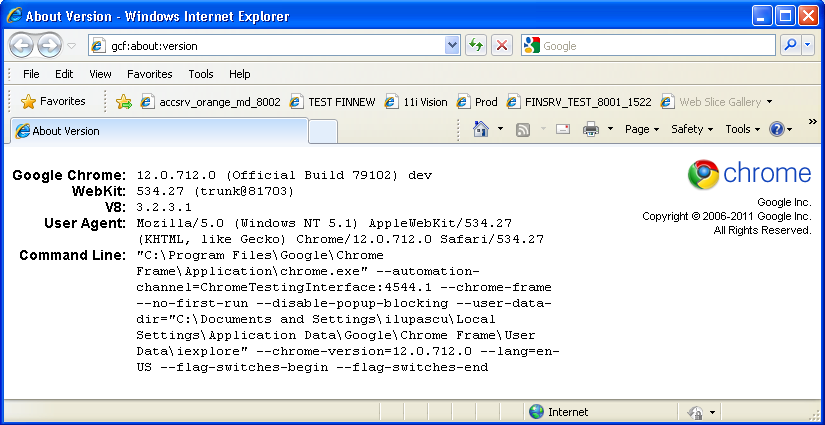
Task: Click the Forward navigation arrow
Action: 49,45
